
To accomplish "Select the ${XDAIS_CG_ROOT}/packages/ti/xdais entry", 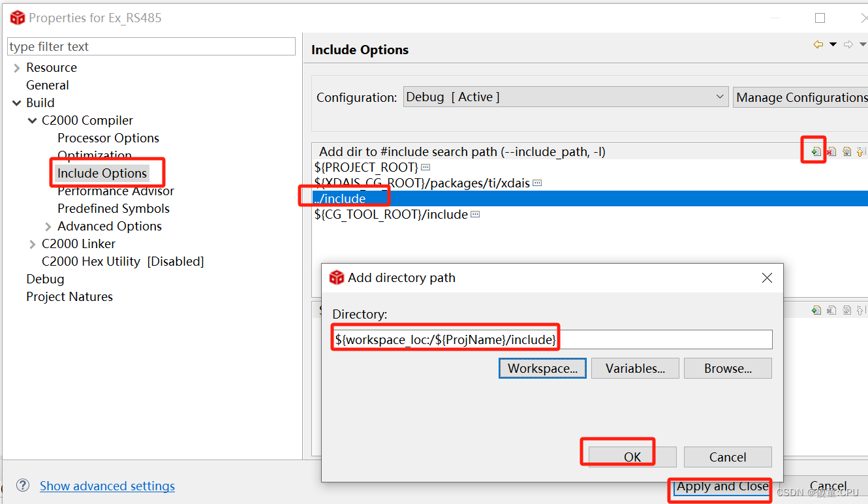I will (422, 183).
